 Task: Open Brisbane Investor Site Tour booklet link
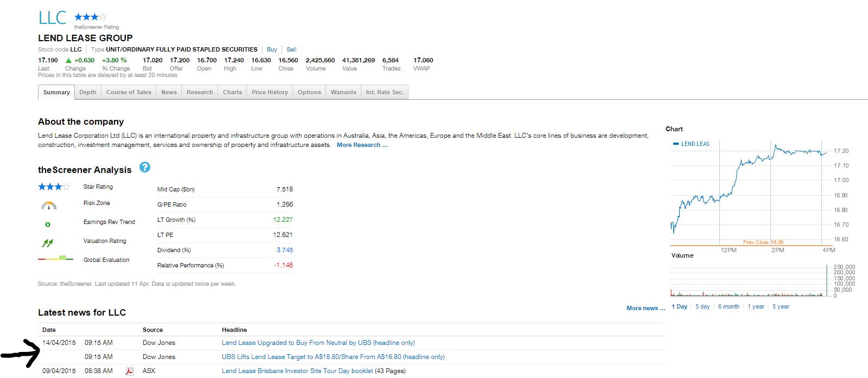click(x=297, y=371)
